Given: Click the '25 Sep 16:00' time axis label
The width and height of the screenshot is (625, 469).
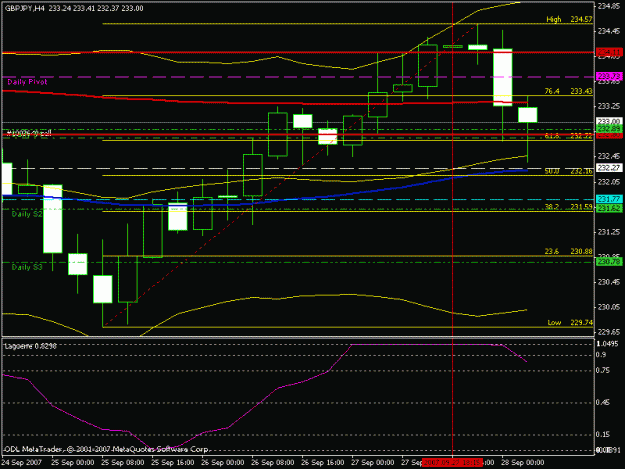Looking at the screenshot, I should [173, 463].
